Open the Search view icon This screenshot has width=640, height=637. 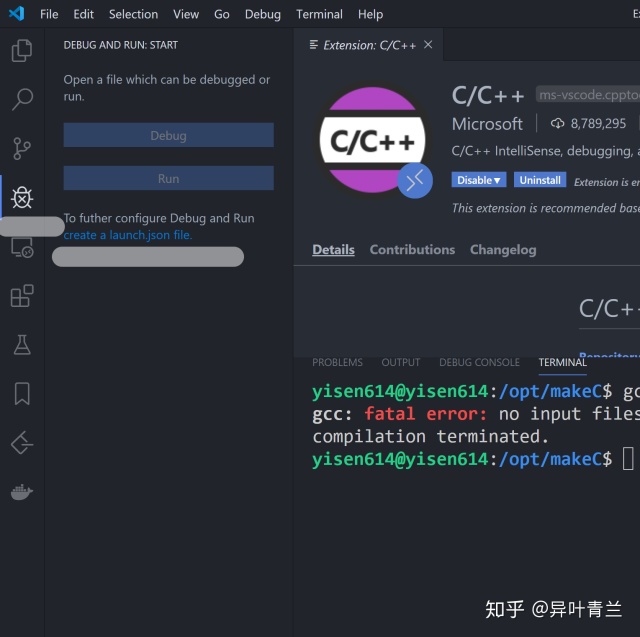point(22,99)
